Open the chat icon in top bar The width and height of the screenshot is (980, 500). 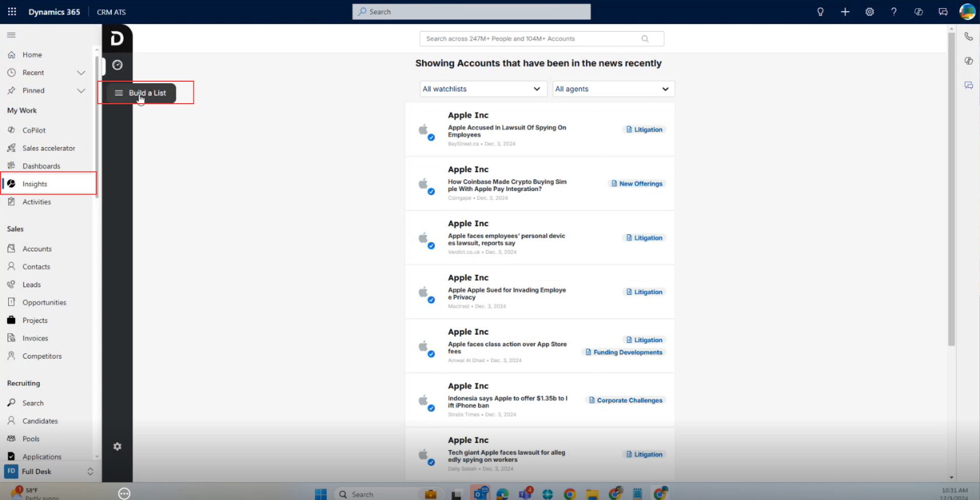943,12
